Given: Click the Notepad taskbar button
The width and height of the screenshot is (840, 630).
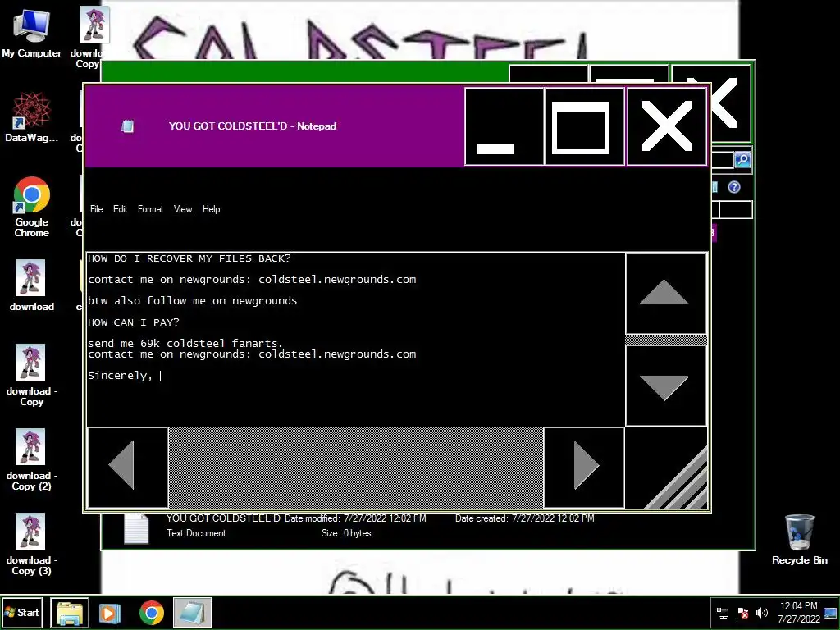Looking at the screenshot, I should pyautogui.click(x=192, y=613).
